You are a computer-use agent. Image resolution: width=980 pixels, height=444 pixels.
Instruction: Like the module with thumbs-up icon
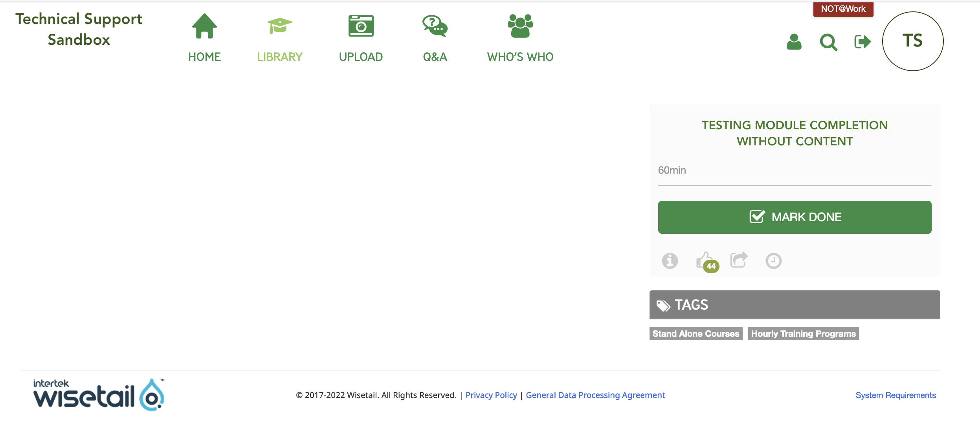tap(704, 260)
